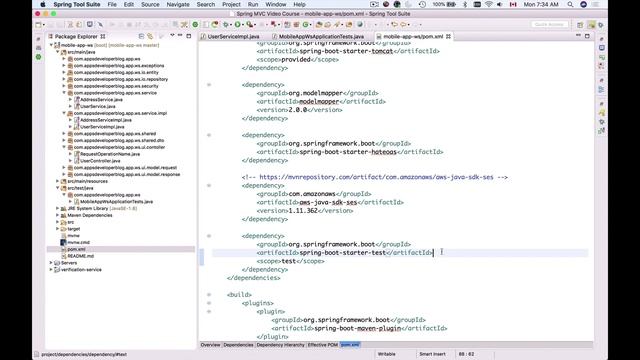
Task: Open the Run configurations dropdown arrow
Action: (242, 25)
